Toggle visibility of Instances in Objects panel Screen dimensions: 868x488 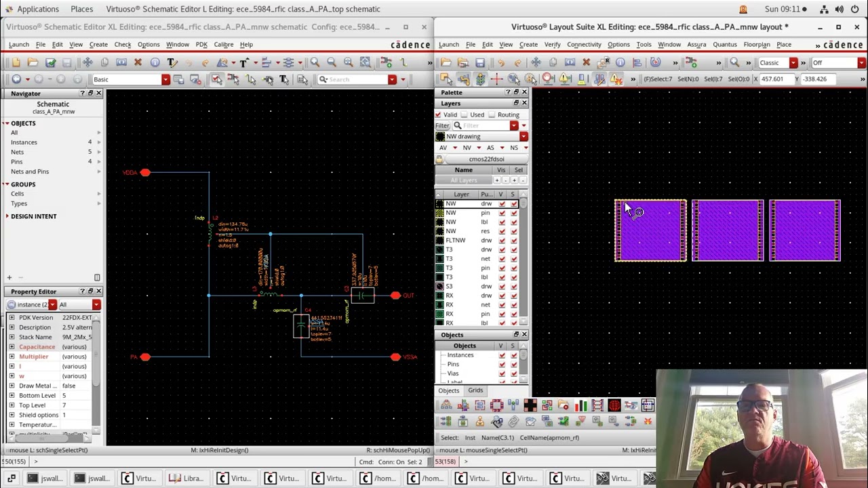(x=502, y=355)
